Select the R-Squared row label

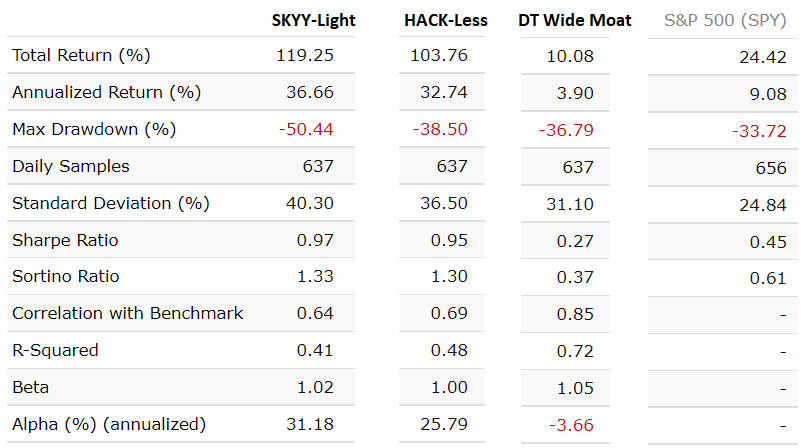56,350
